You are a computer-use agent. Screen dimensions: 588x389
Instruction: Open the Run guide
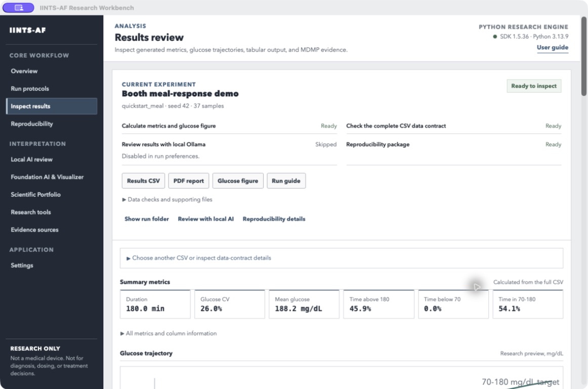click(286, 181)
